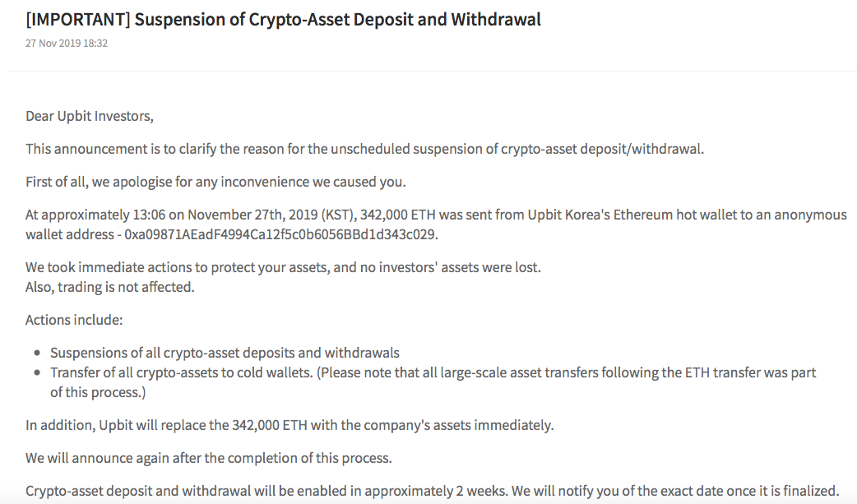
Task: Click the 'Actions include:' heading text
Action: pos(74,320)
